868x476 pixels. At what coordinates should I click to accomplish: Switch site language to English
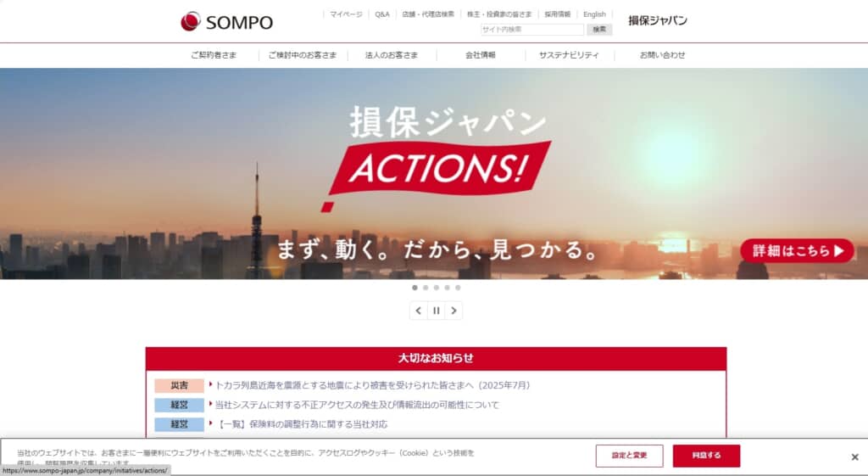click(x=594, y=14)
